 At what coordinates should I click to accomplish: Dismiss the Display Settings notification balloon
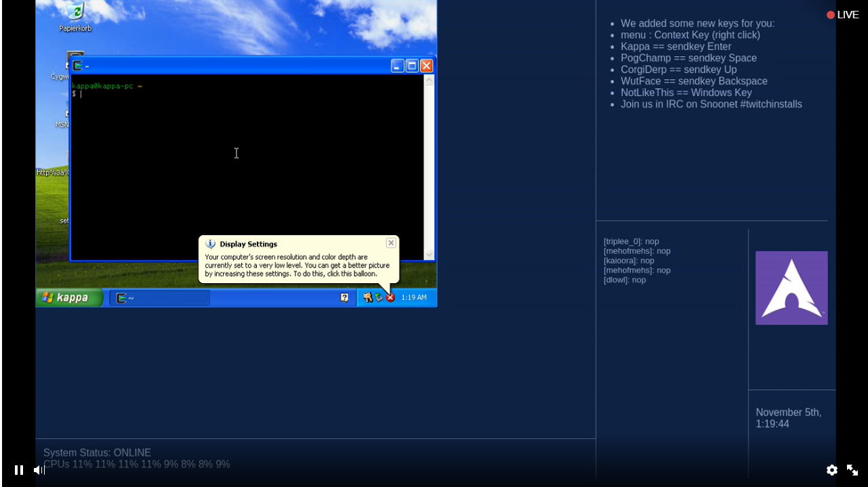pyautogui.click(x=391, y=242)
